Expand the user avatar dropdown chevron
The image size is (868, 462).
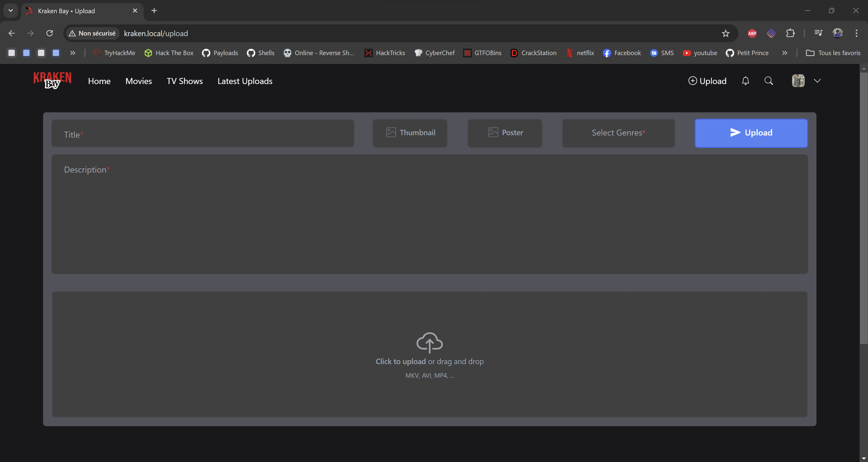817,81
